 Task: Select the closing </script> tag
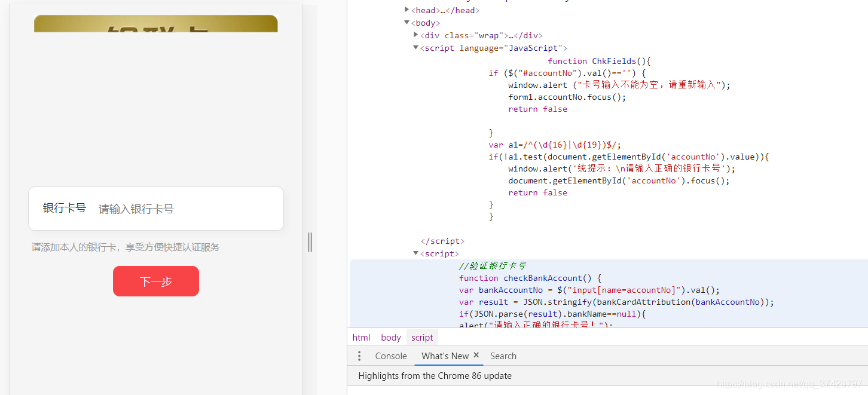point(442,241)
